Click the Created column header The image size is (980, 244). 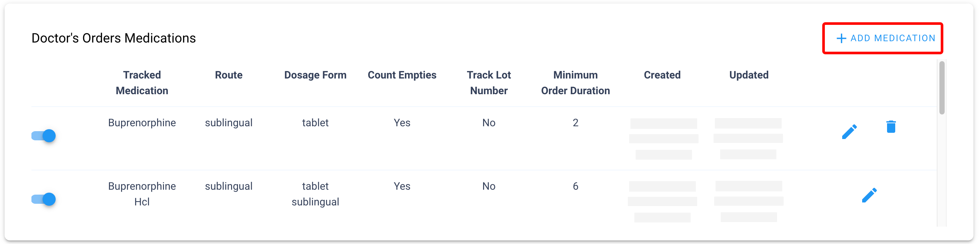click(x=662, y=75)
